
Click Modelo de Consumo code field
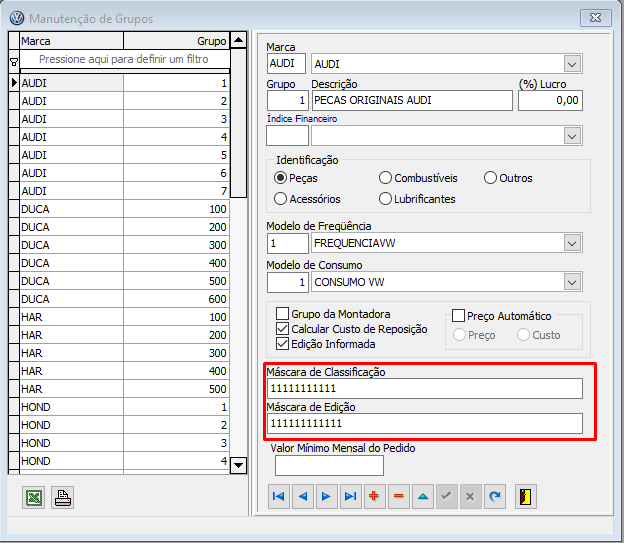point(287,282)
